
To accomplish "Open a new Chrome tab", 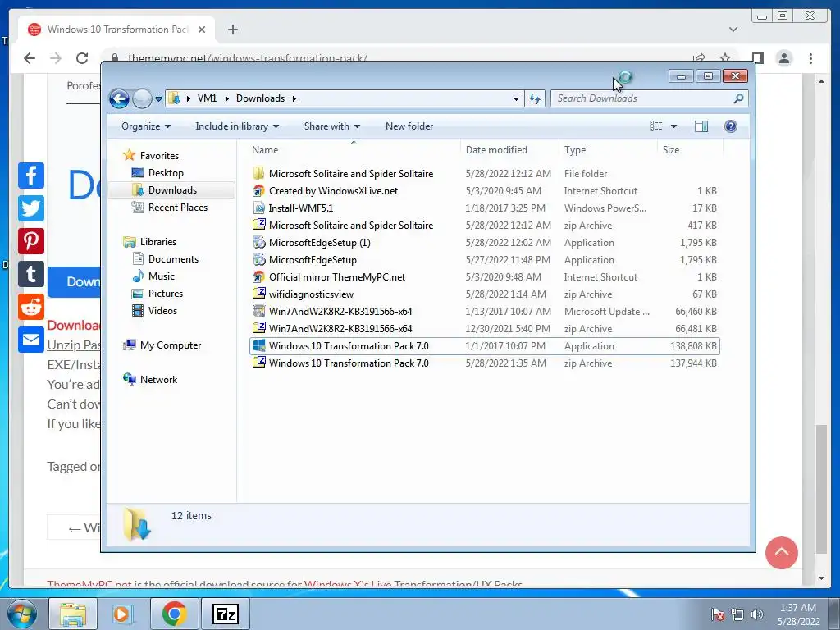I will 232,30.
